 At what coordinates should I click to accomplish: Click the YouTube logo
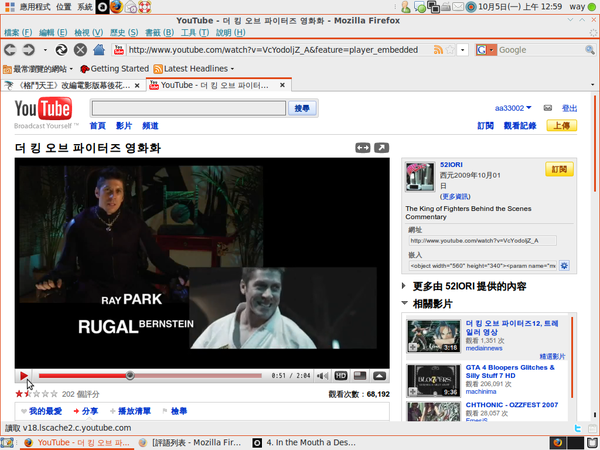pos(43,109)
